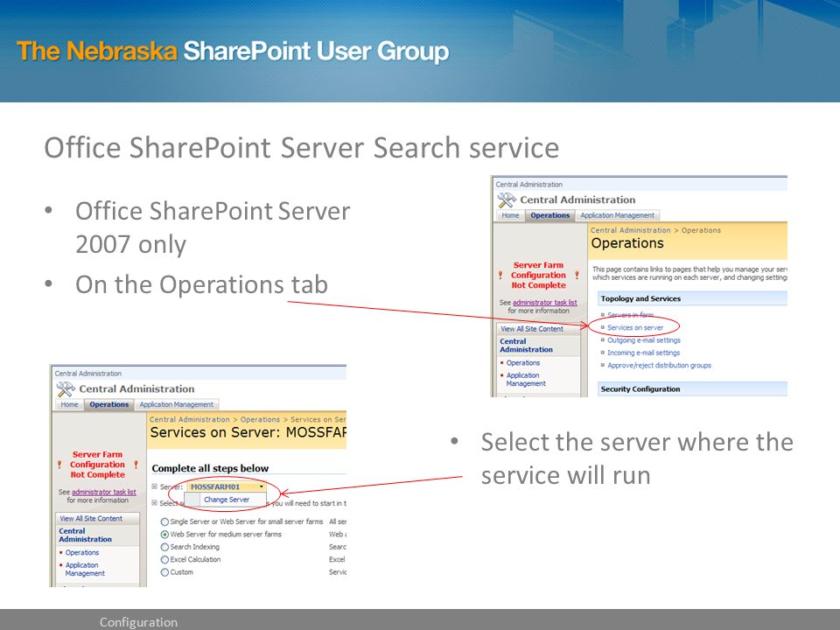The image size is (840, 630).
Task: Open the Home tab on the Services on Server page
Action: (x=69, y=404)
